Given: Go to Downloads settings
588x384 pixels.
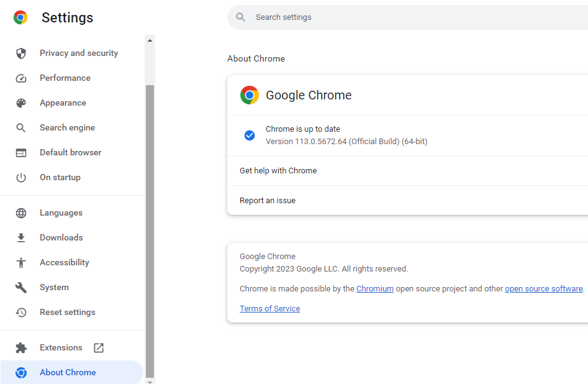Looking at the screenshot, I should coord(72,237).
